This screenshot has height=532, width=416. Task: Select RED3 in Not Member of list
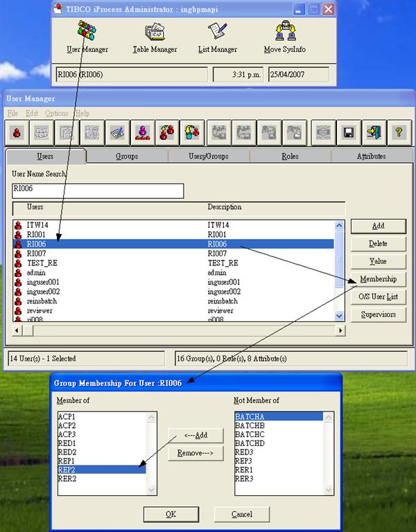[x=279, y=452]
